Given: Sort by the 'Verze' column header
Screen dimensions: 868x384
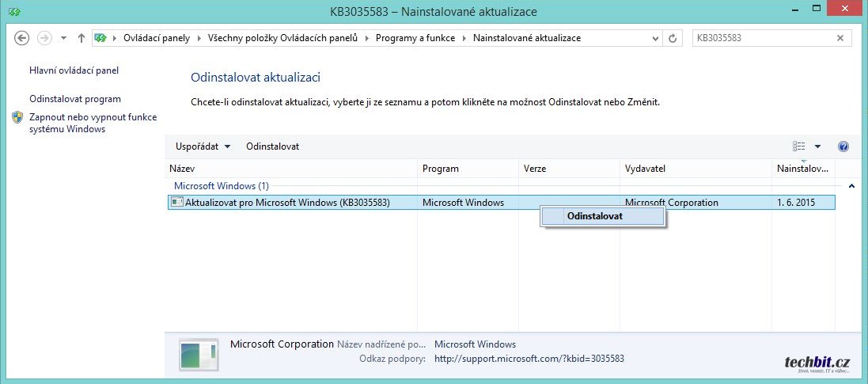Looking at the screenshot, I should 569,169.
